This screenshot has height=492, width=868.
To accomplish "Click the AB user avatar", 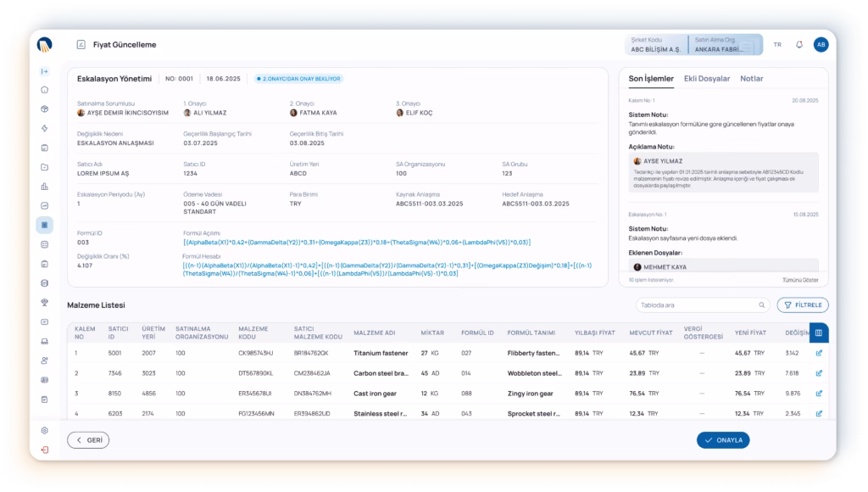I will coord(821,45).
